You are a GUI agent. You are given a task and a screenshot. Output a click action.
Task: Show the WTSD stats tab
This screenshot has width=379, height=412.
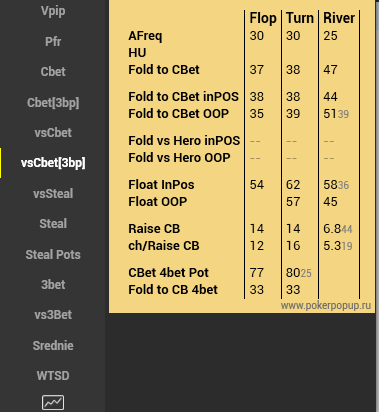click(53, 376)
